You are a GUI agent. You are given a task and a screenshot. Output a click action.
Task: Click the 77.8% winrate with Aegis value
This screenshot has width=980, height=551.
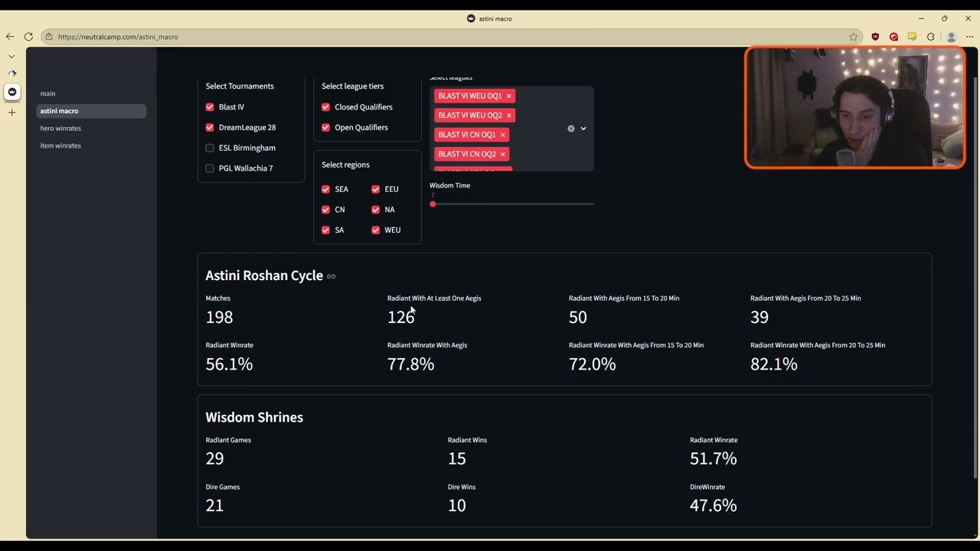tap(410, 364)
